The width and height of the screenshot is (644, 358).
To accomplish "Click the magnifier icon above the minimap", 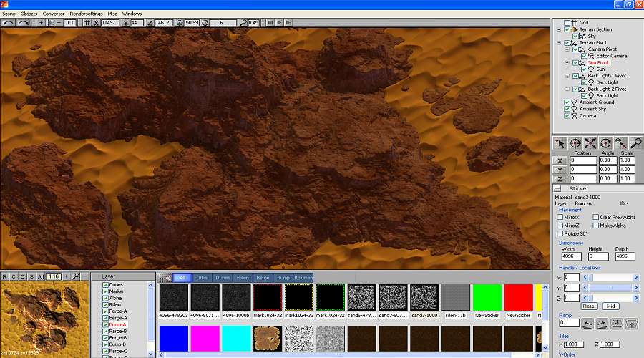I will point(76,276).
